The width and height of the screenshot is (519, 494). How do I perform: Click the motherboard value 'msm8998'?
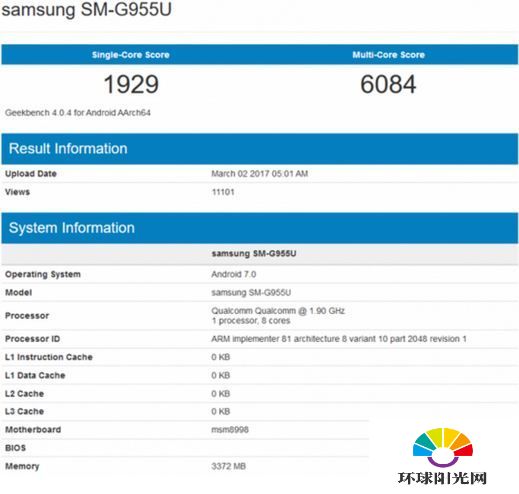click(230, 430)
